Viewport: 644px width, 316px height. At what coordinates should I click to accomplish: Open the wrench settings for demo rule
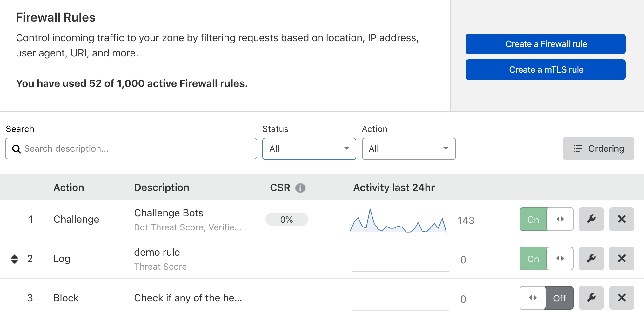[x=591, y=259]
